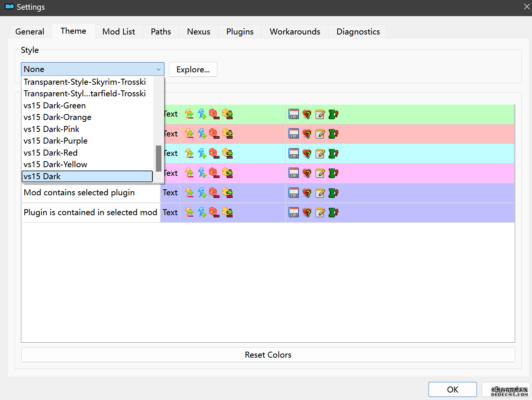The height and width of the screenshot is (400, 532).
Task: Pick the highlighted vs15 Dark style option
Action: point(87,177)
